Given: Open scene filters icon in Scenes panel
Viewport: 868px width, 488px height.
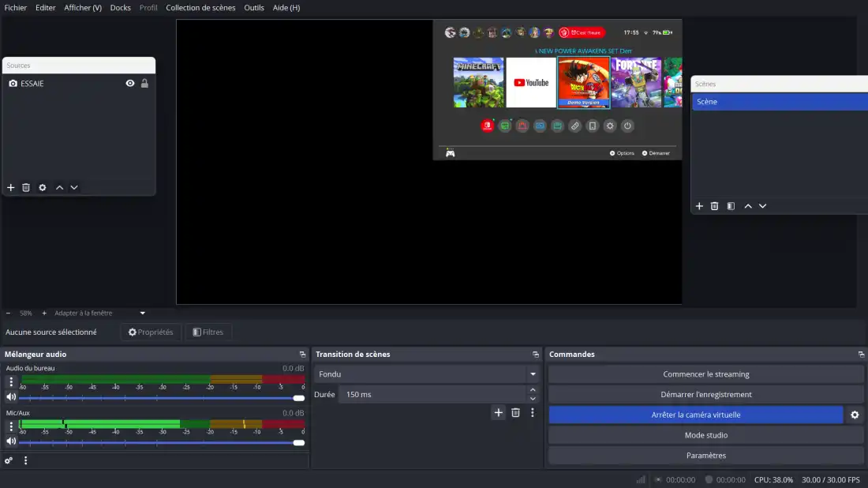Looking at the screenshot, I should coord(731,206).
